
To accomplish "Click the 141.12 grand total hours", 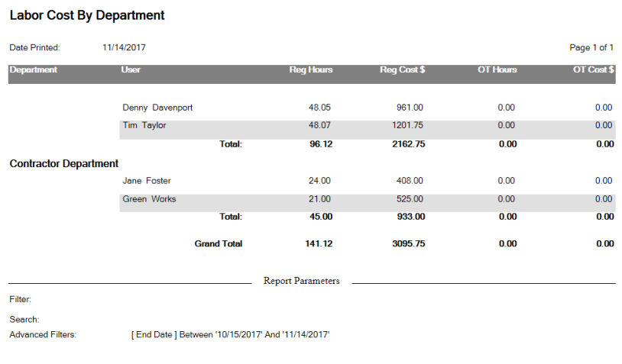I will coord(319,243).
